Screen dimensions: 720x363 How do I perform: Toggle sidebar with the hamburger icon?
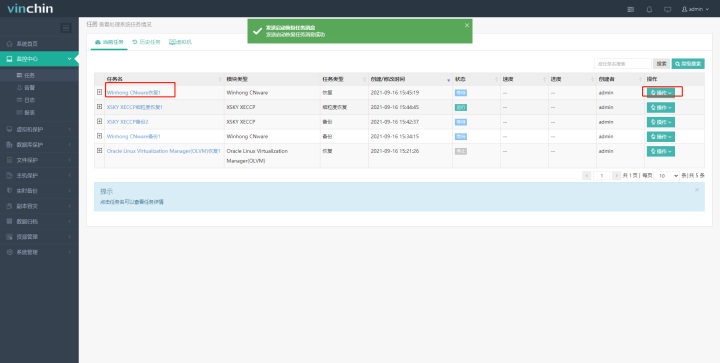[x=66, y=28]
